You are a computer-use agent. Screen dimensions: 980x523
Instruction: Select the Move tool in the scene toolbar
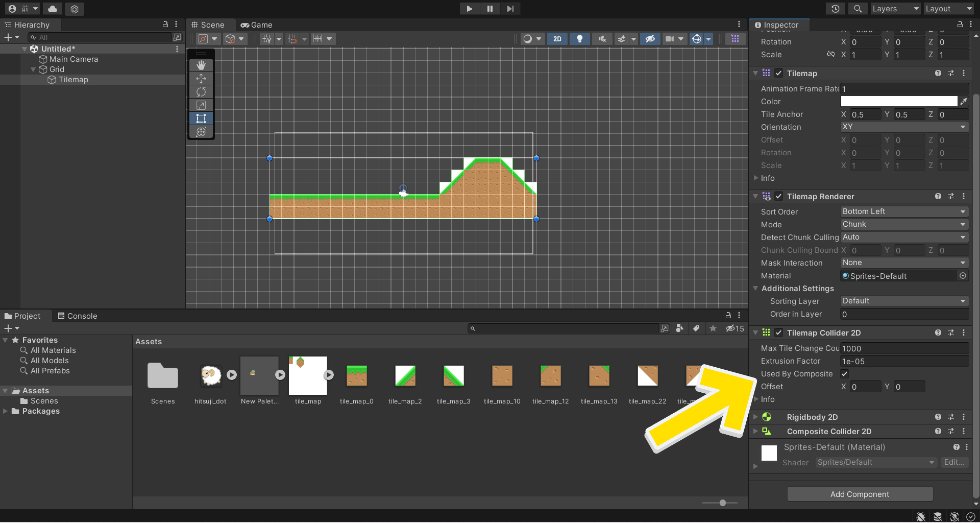(201, 78)
